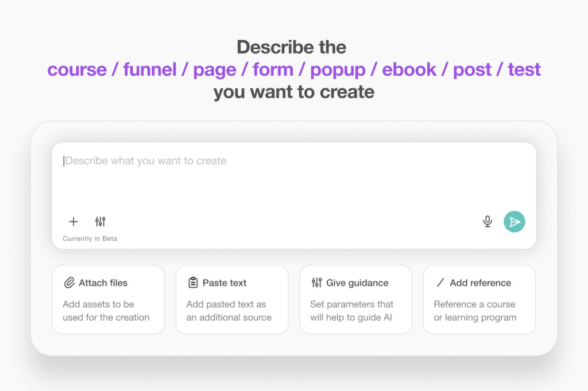
Task: Click the purple word popup
Action: (x=338, y=71)
